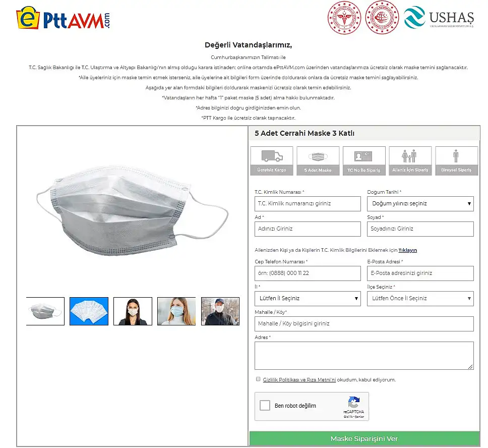Click the Tıklayın link to add family

[x=407, y=250]
